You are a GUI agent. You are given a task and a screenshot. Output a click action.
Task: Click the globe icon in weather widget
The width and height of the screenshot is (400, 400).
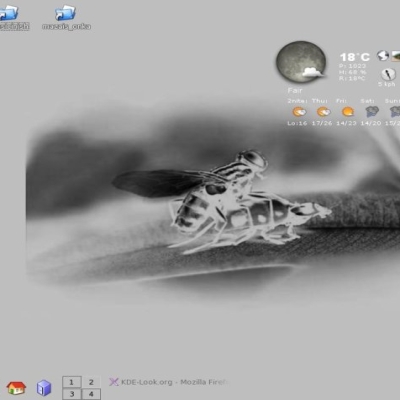[383, 56]
